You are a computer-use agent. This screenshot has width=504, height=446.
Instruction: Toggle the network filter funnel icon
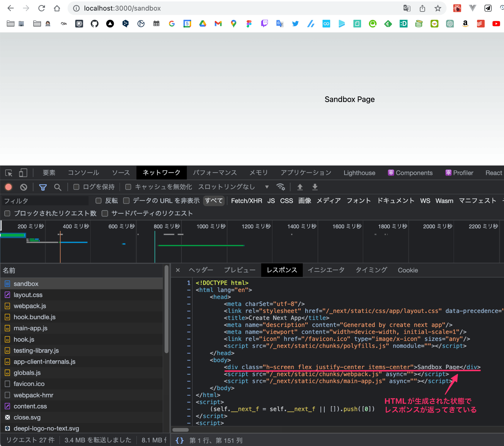point(43,187)
